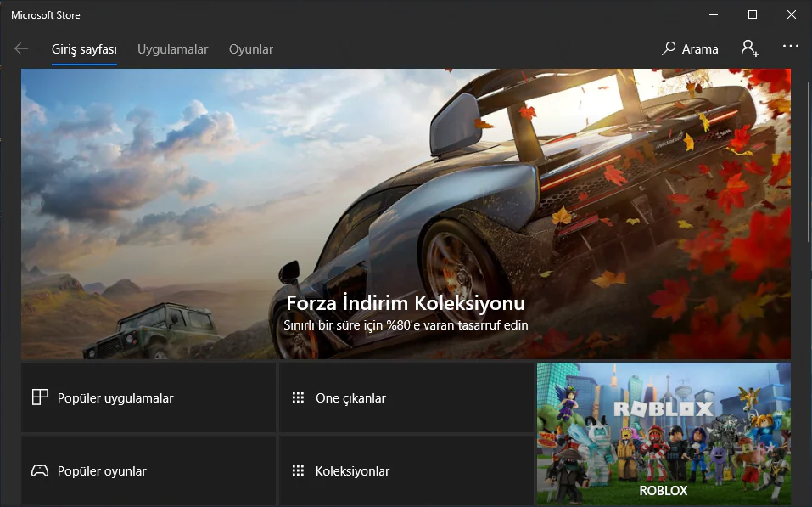Close the Microsoft Store window

tap(792, 14)
